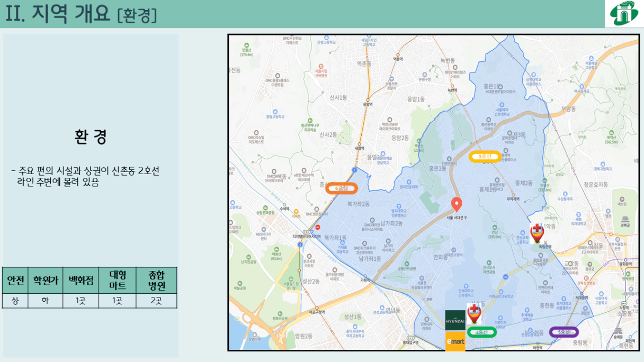Click the 부암동 map label

coord(568,109)
